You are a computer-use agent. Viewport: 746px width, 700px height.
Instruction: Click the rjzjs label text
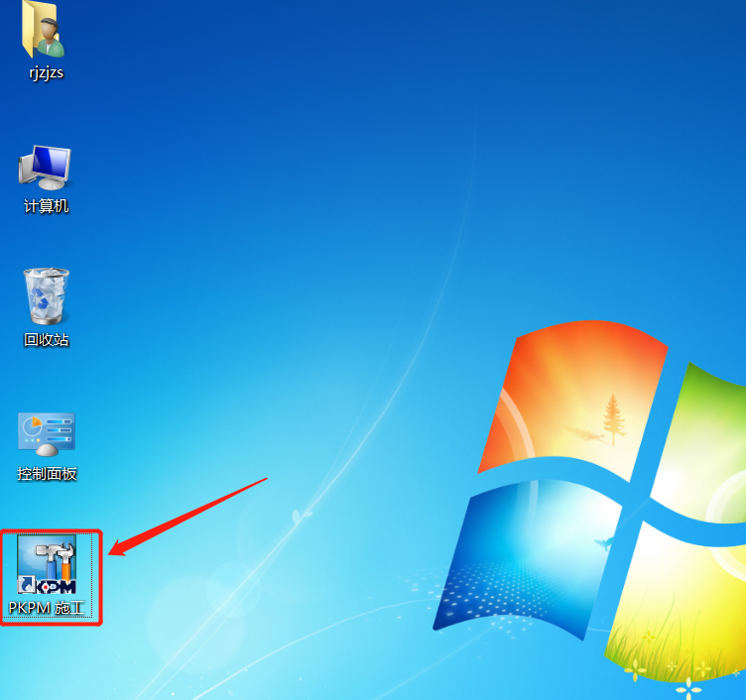tap(47, 73)
